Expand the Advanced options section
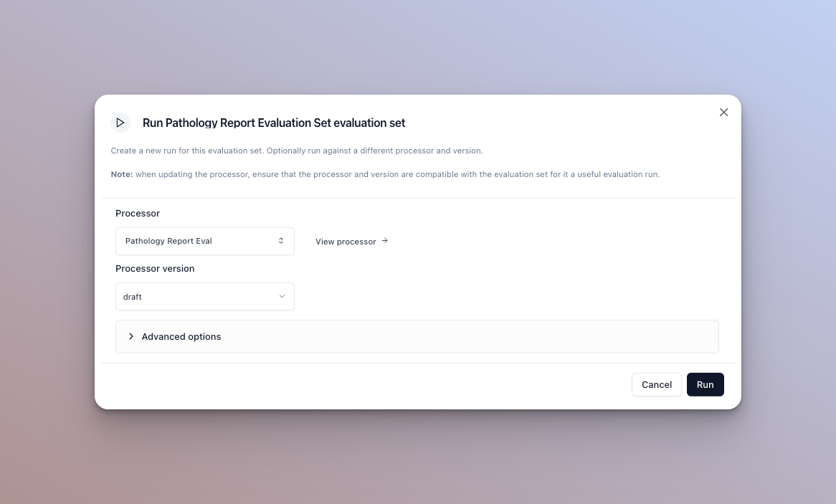 (x=417, y=336)
